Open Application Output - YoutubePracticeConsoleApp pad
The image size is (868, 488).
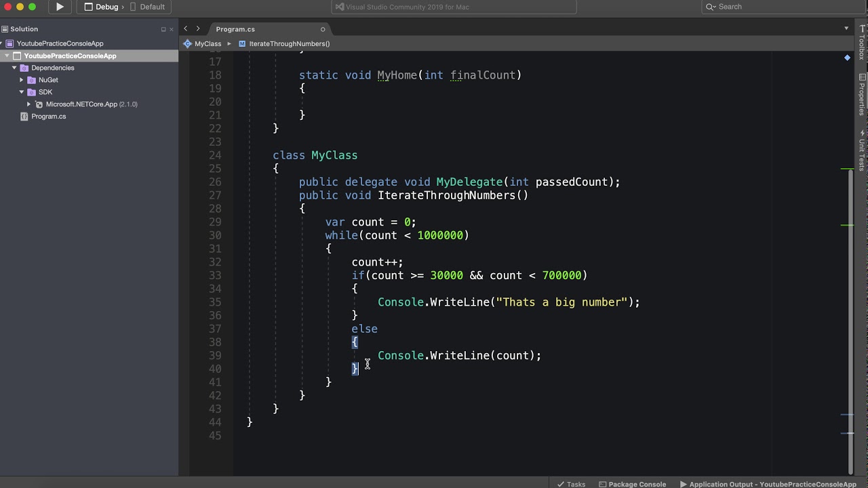[768, 484]
